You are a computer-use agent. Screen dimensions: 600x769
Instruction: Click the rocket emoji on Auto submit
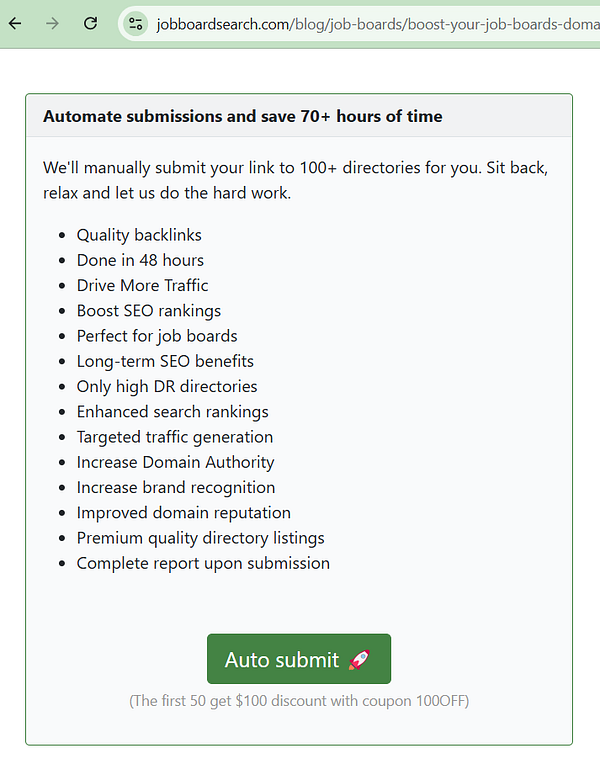point(359,660)
